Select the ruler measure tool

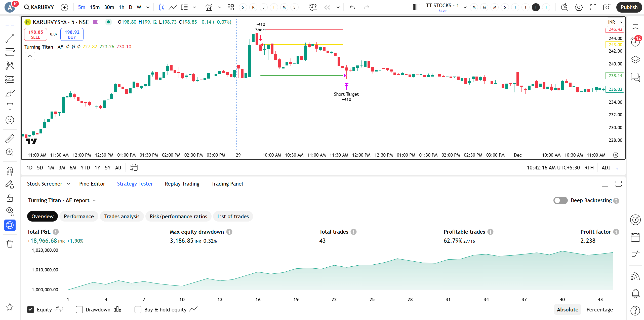pyautogui.click(x=10, y=138)
